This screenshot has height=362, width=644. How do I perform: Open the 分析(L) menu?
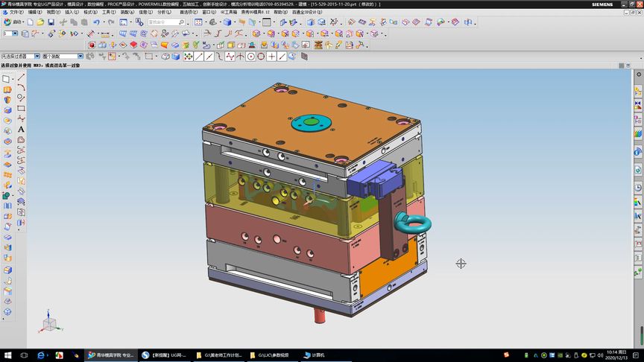(163, 12)
